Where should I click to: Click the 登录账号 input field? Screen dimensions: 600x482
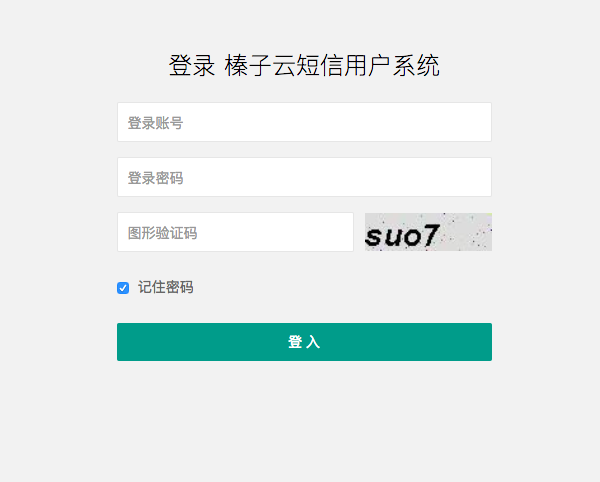tap(304, 122)
